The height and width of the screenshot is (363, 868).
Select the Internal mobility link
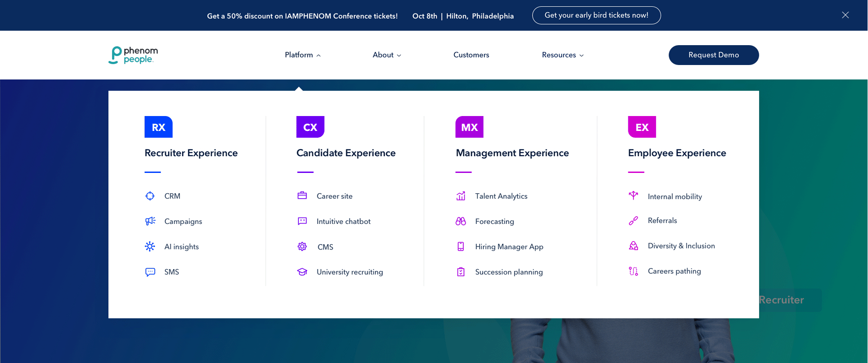pos(675,196)
